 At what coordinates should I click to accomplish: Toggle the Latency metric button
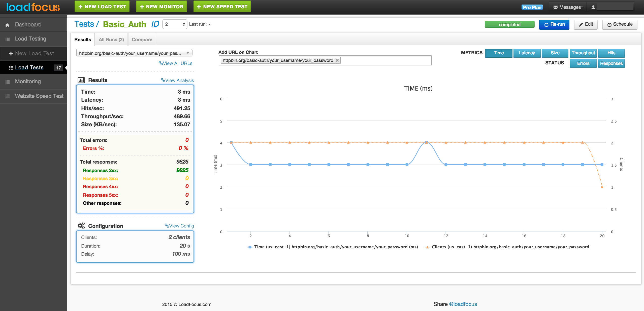[x=527, y=53]
